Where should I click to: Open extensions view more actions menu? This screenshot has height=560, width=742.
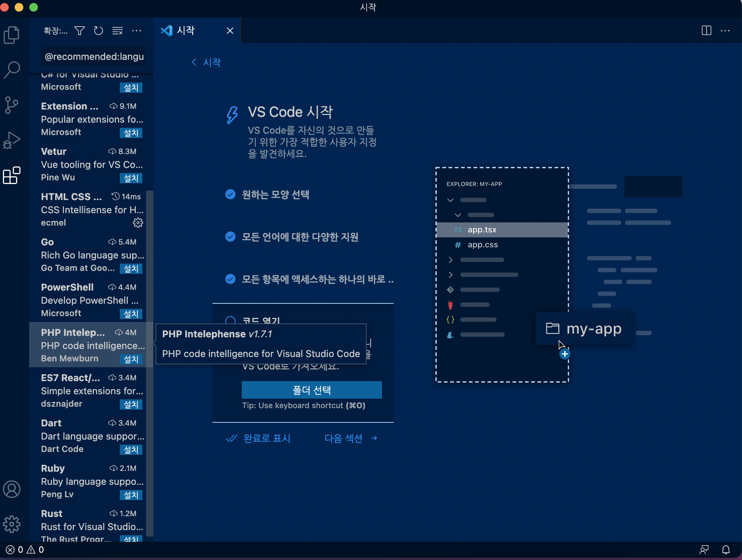click(137, 31)
